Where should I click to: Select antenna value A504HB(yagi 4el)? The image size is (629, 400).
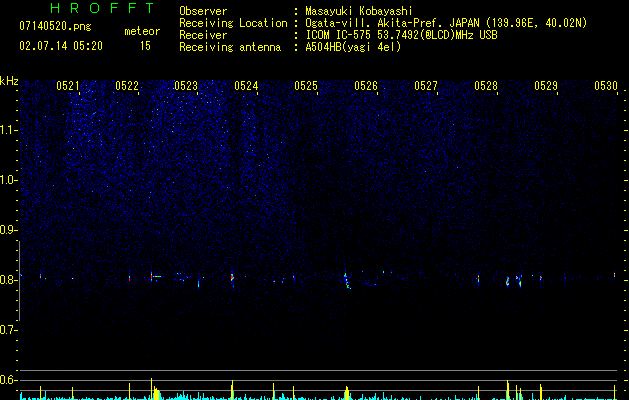(x=353, y=47)
